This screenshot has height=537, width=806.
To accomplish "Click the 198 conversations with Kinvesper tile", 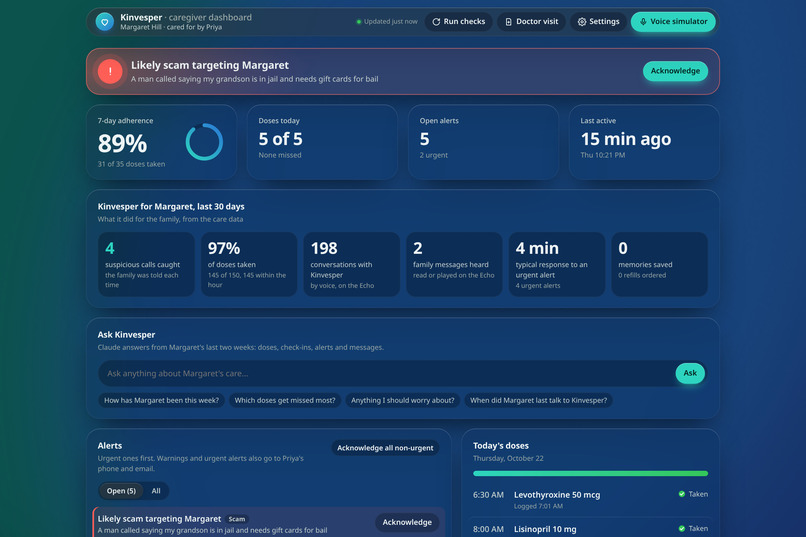I will [x=352, y=264].
